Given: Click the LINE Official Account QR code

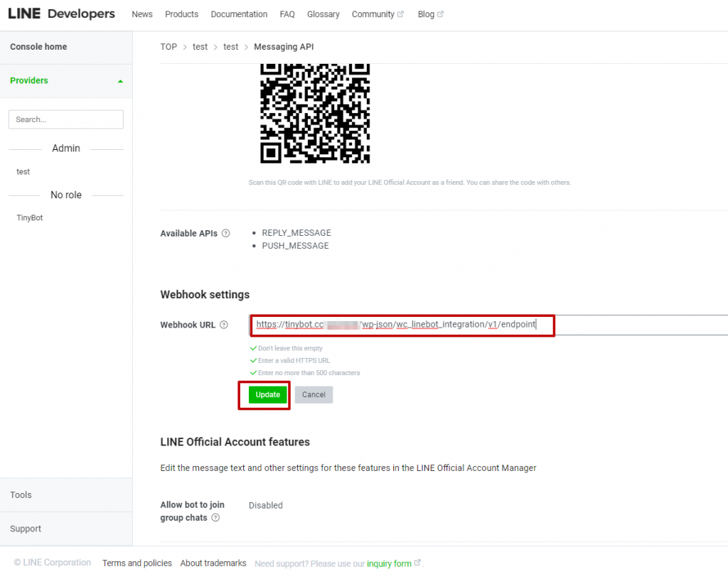Looking at the screenshot, I should tap(315, 114).
